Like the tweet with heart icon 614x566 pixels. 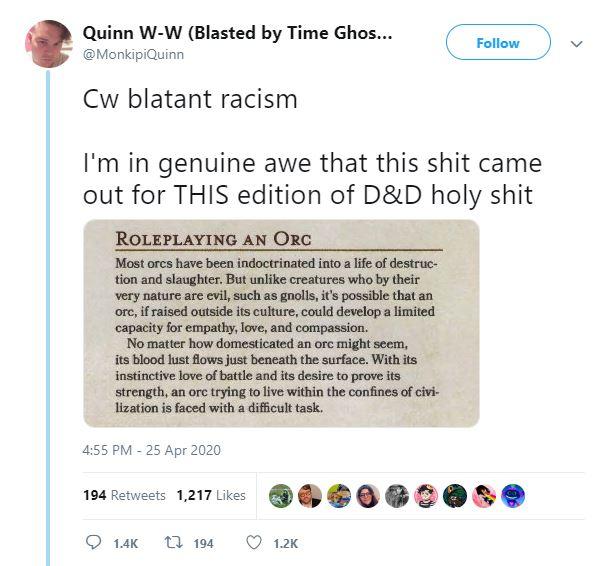point(254,543)
